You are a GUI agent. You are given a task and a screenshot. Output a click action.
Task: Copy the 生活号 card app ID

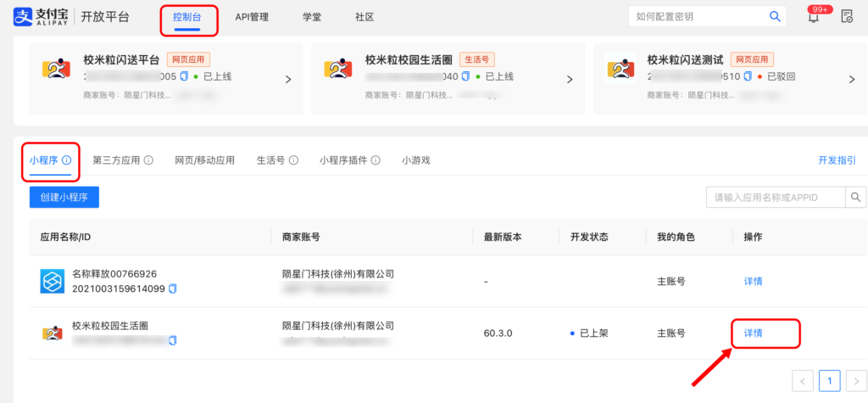465,76
